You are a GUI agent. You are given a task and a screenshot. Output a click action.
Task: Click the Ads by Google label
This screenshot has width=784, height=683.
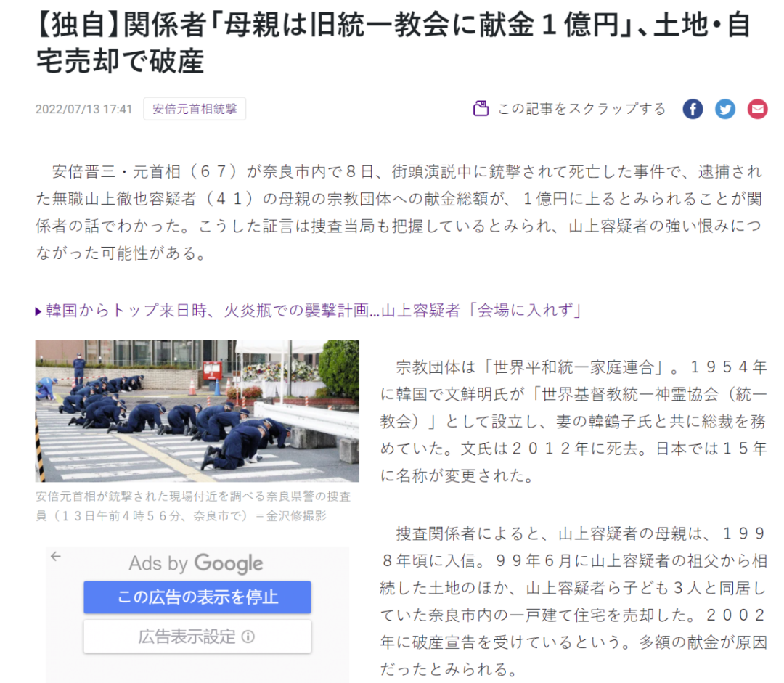pyautogui.click(x=196, y=563)
